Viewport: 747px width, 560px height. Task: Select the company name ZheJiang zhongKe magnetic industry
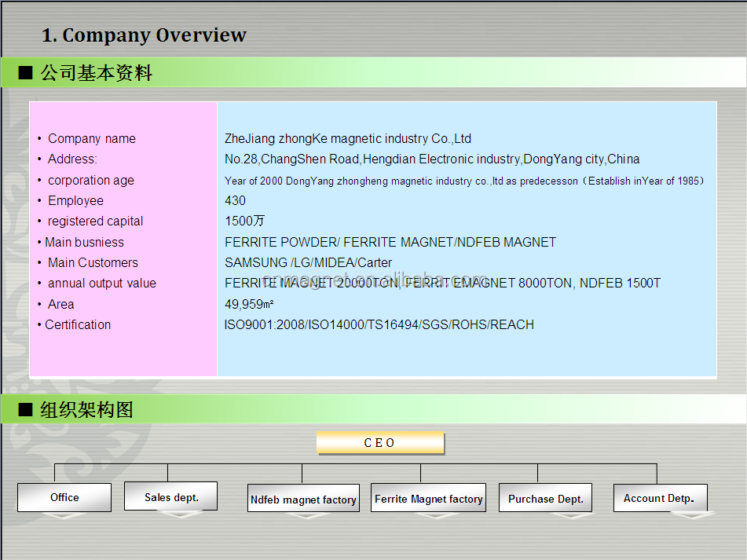tap(348, 138)
